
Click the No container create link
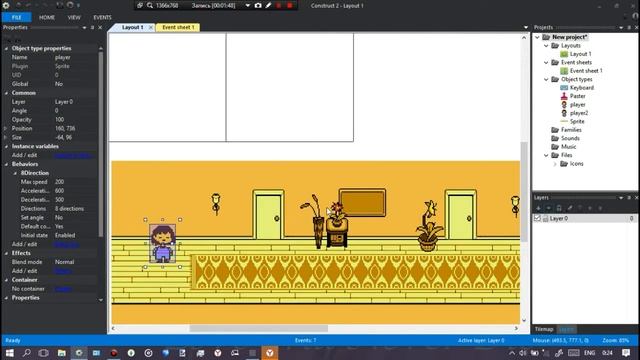coord(63,289)
